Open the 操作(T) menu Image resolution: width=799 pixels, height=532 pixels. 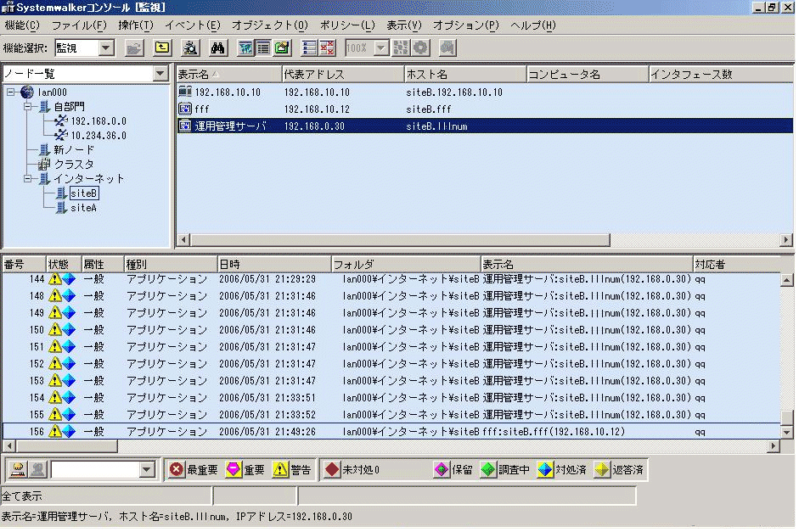click(x=136, y=25)
